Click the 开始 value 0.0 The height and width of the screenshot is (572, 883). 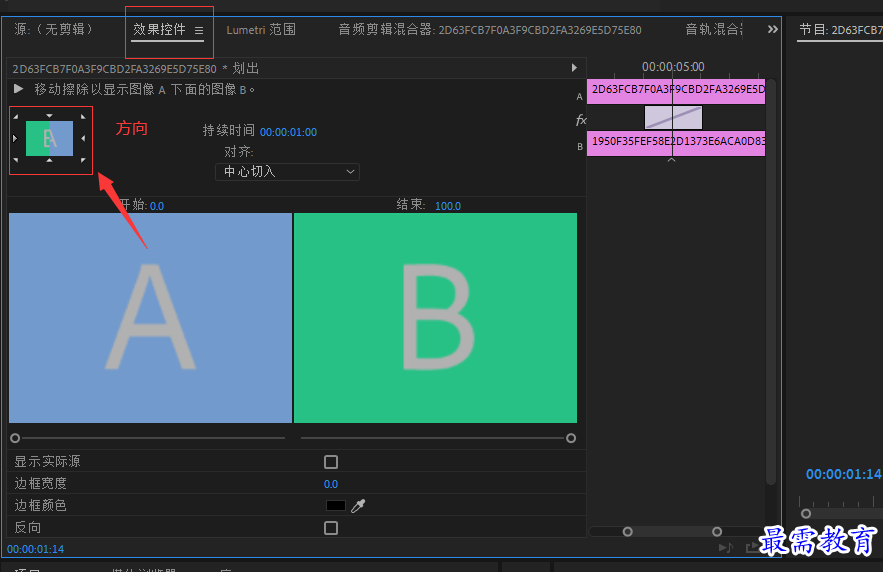157,206
